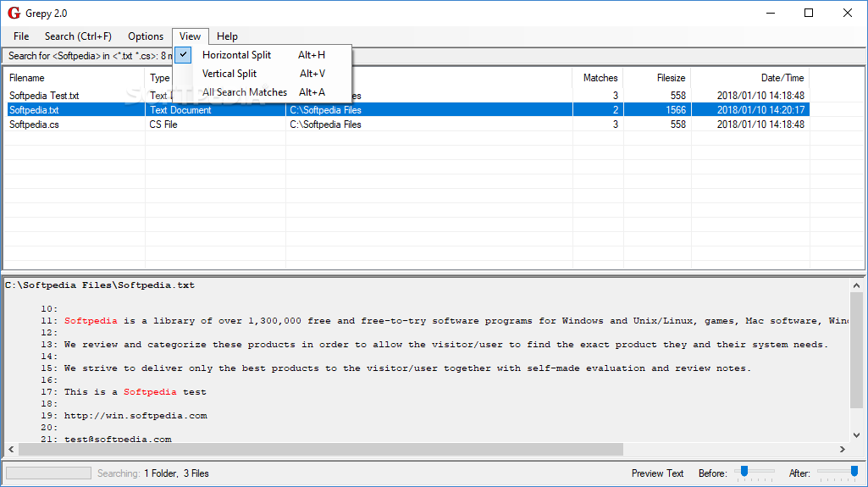Click the Preview Text label
The width and height of the screenshot is (868, 487).
point(658,473)
